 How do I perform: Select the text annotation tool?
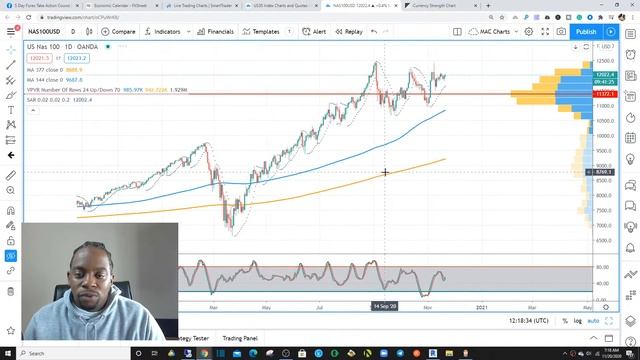click(x=11, y=110)
